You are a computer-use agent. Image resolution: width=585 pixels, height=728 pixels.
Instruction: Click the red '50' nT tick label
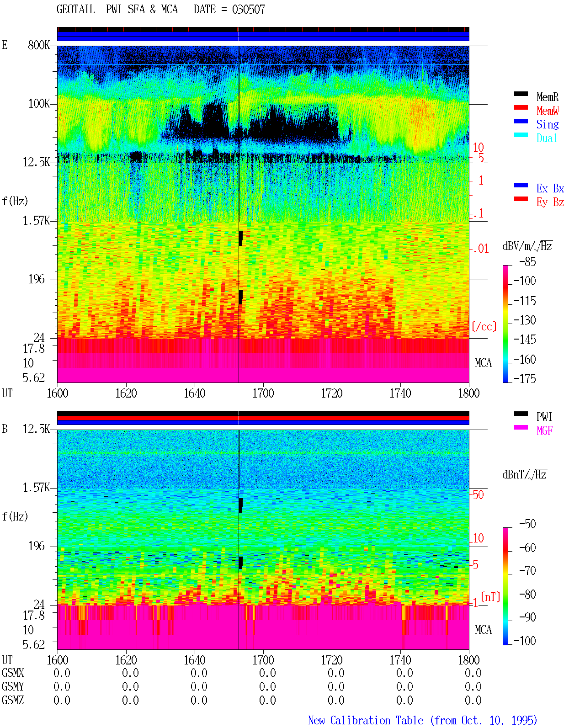pyautogui.click(x=478, y=494)
